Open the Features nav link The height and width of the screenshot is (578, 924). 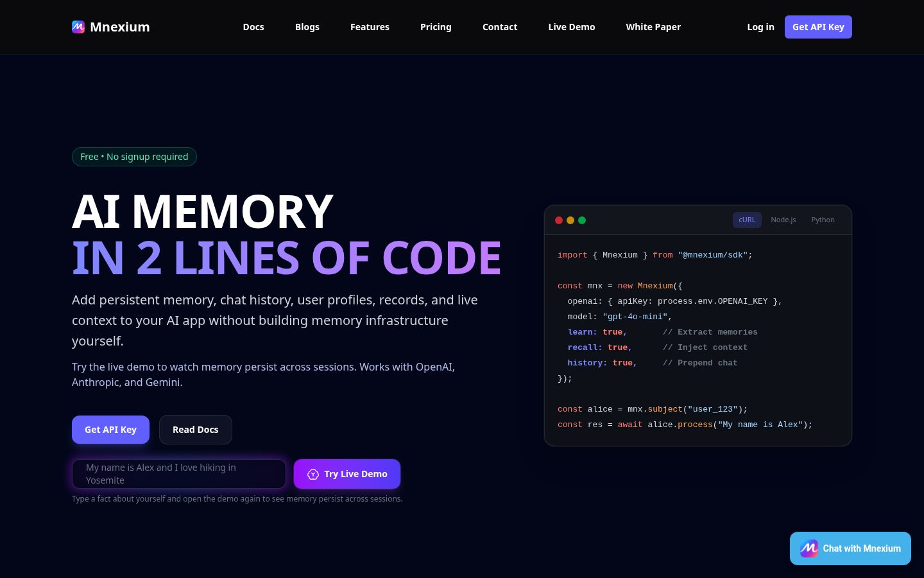pos(370,27)
